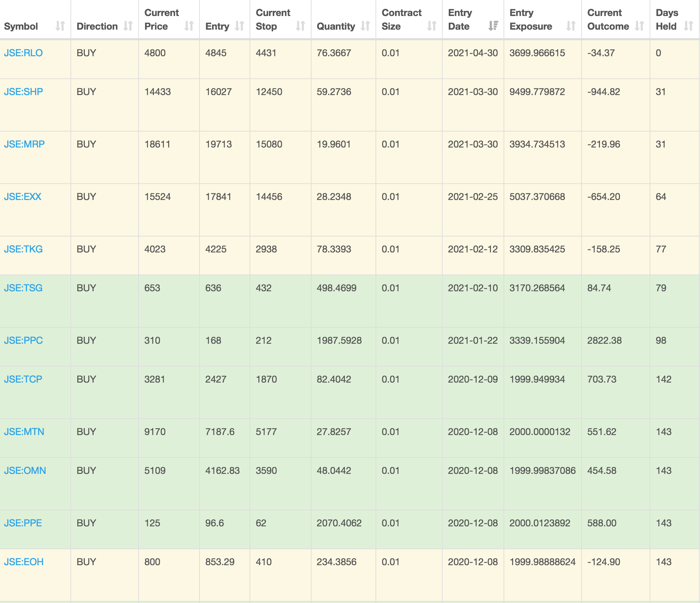Image resolution: width=700 pixels, height=603 pixels.
Task: Sort using Contract Size arrows icon
Action: [x=432, y=26]
